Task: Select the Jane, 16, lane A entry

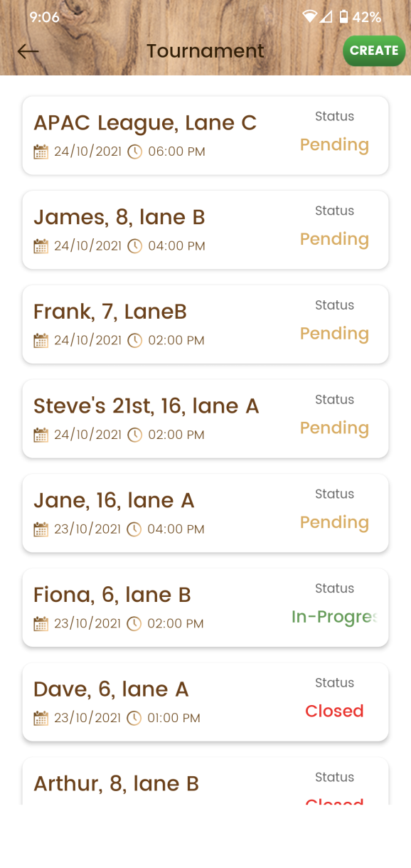Action: tap(205, 513)
